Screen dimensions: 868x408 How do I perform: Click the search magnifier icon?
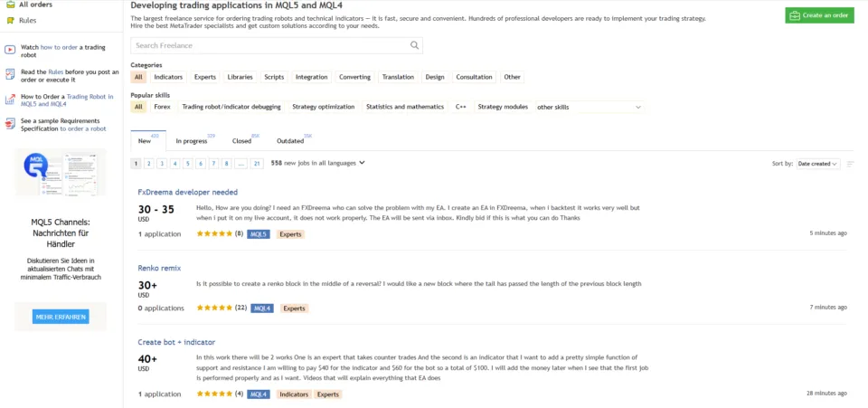coord(414,45)
